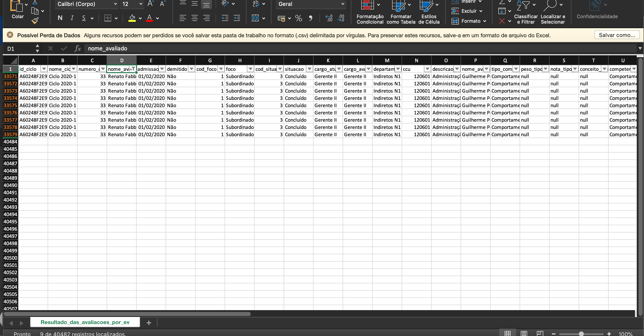Select the Resultado_das_avaliacoes_por_ev sheet tab
The width and height of the screenshot is (644, 336).
85,322
